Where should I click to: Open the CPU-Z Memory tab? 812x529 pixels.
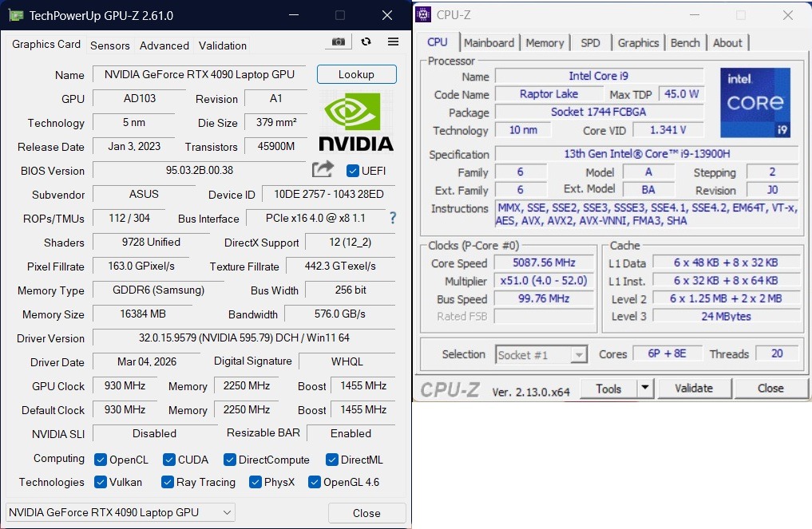pos(545,43)
